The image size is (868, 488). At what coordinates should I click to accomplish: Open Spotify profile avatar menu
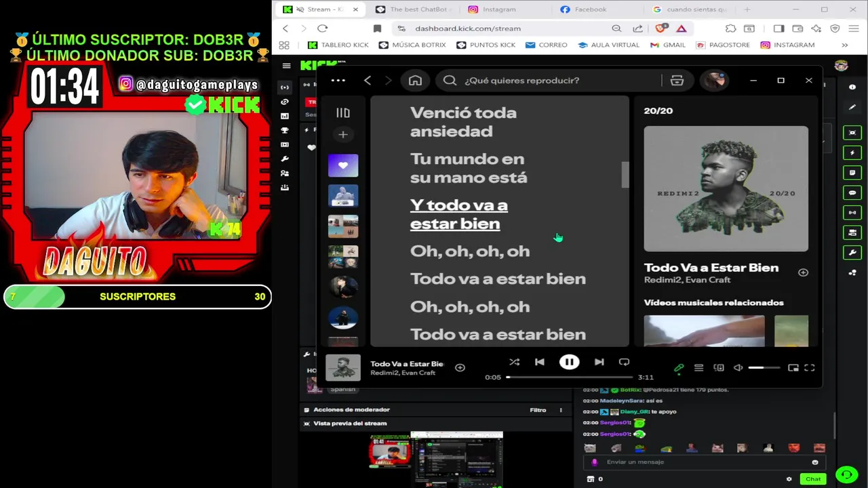713,80
